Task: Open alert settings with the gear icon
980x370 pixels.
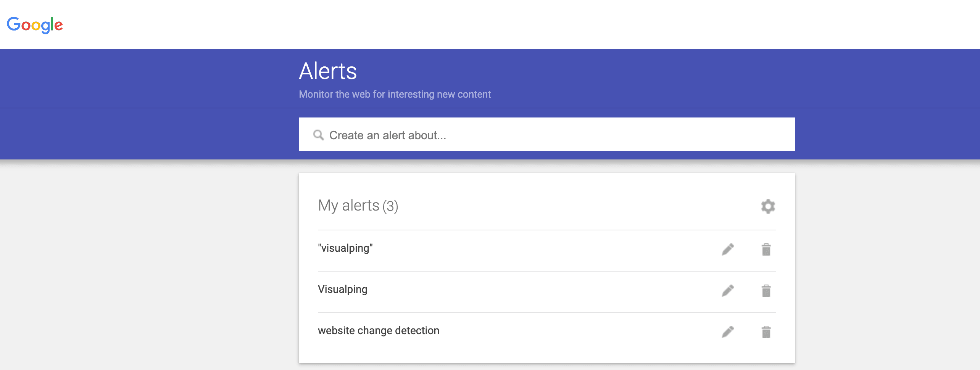Action: pos(768,206)
